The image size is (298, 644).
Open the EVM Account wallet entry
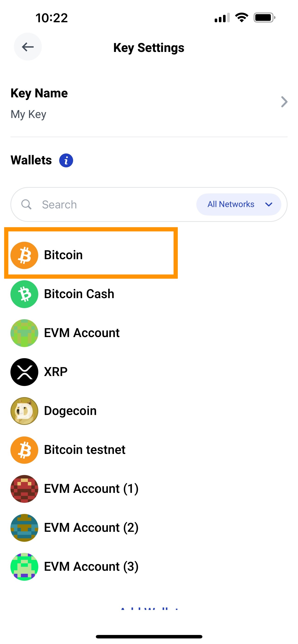pos(149,333)
